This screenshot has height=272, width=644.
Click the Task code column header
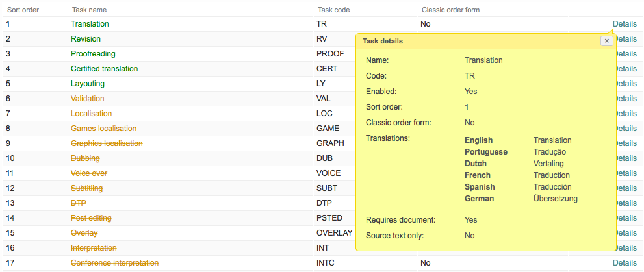(x=334, y=10)
